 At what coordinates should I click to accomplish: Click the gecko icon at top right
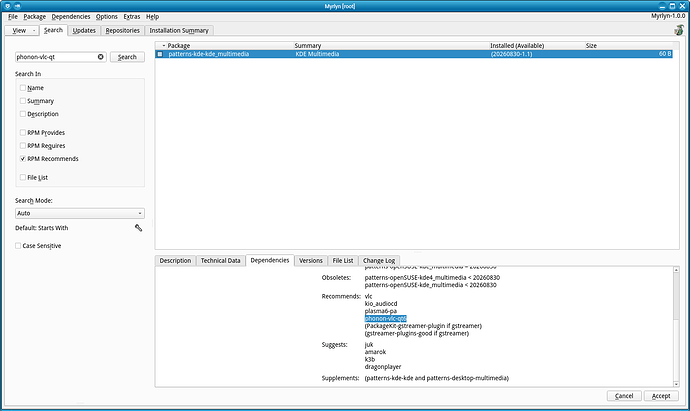coord(679,30)
